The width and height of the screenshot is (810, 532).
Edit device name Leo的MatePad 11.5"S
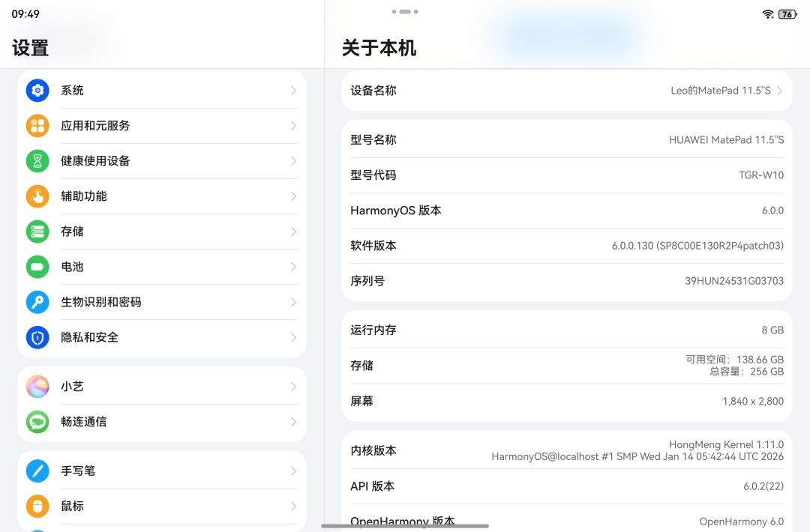coord(721,91)
